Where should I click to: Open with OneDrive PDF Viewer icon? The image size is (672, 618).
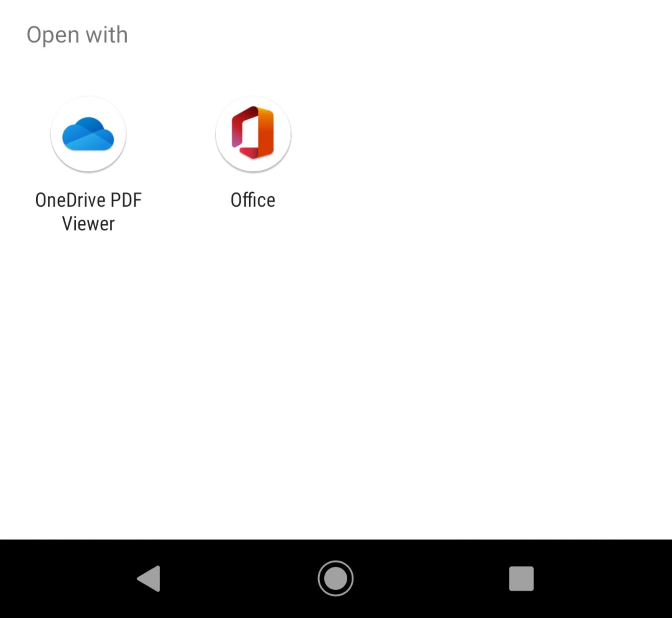tap(88, 134)
